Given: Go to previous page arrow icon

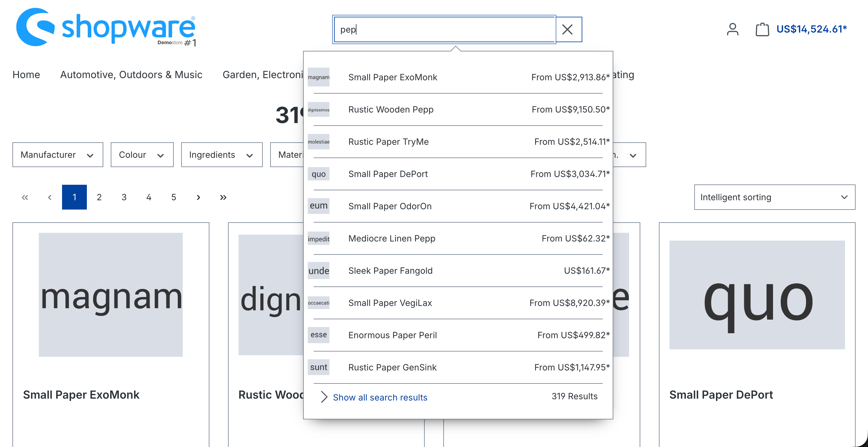Looking at the screenshot, I should [x=50, y=197].
